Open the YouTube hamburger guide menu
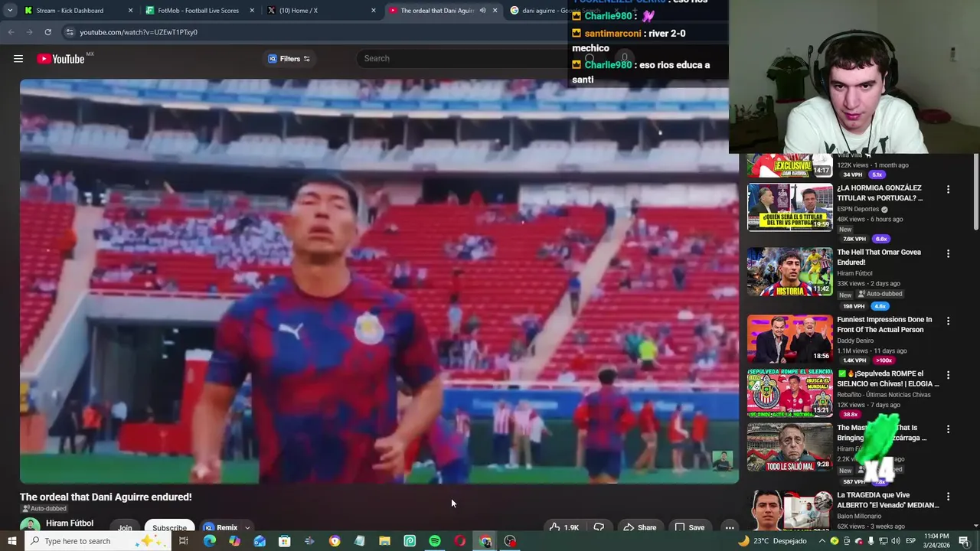Image resolution: width=980 pixels, height=551 pixels. pyautogui.click(x=18, y=59)
